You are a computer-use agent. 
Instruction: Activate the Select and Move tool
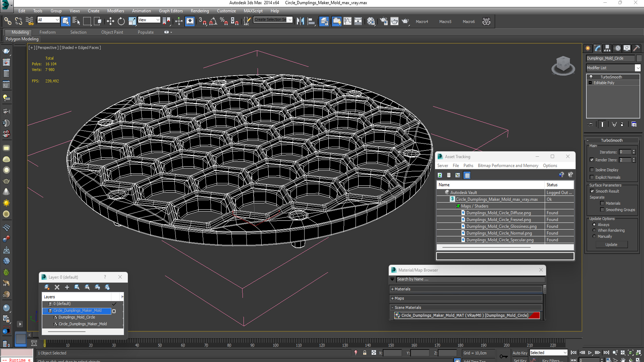[110, 21]
